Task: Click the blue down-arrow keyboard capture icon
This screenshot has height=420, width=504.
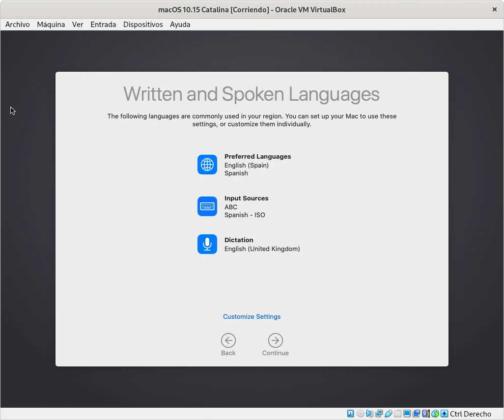Action: point(444,414)
